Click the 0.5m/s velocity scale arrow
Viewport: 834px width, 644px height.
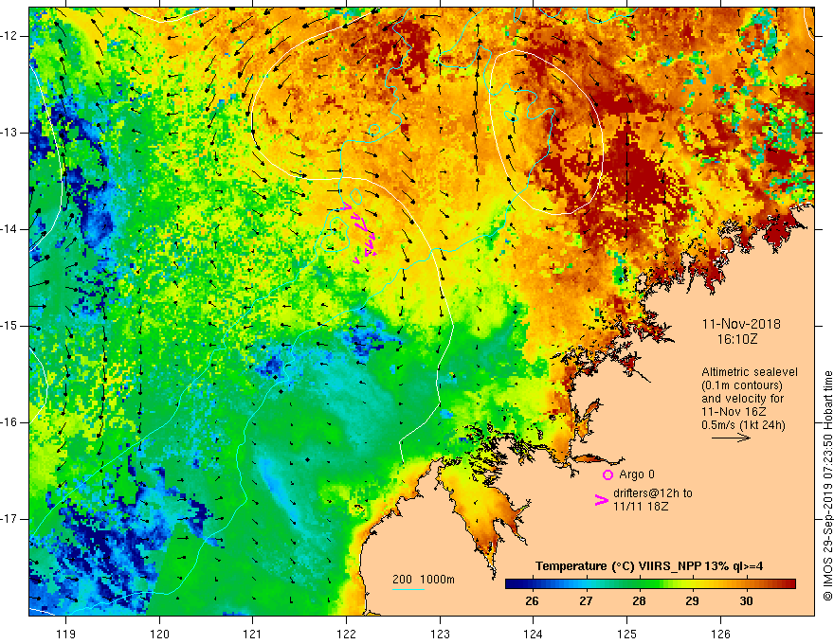point(731,438)
